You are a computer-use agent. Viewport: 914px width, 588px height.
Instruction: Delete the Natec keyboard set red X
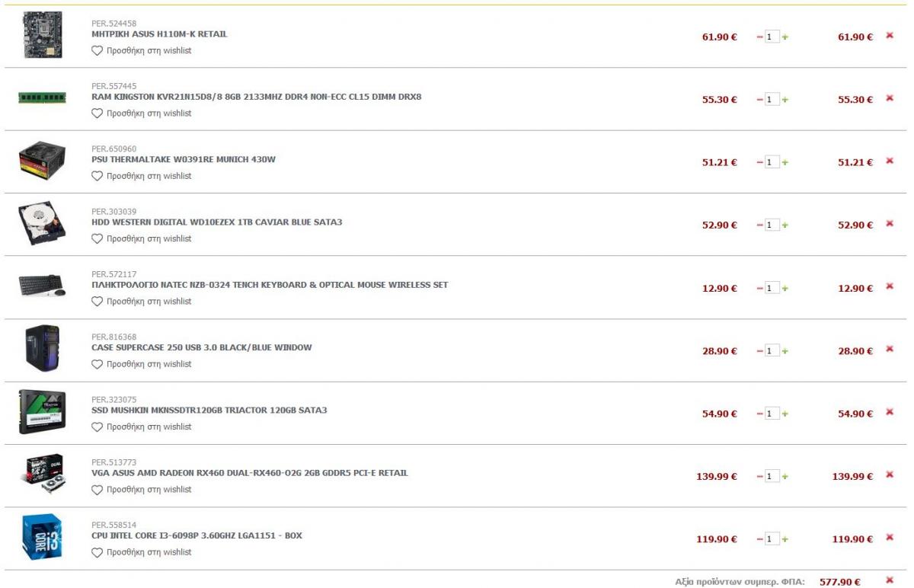click(889, 286)
